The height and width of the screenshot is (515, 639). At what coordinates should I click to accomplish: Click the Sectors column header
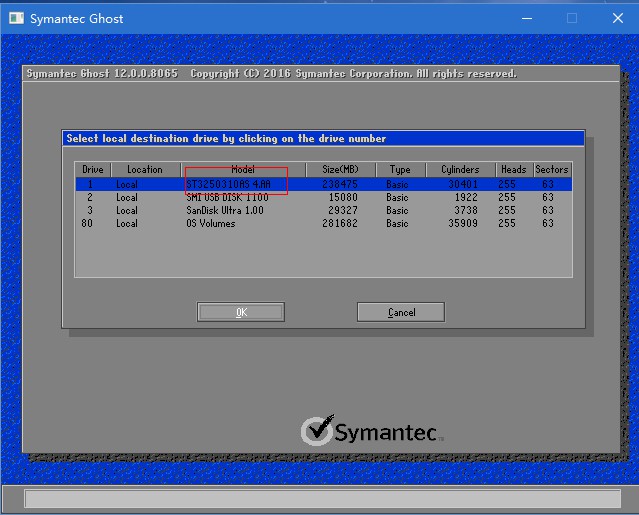[551, 170]
